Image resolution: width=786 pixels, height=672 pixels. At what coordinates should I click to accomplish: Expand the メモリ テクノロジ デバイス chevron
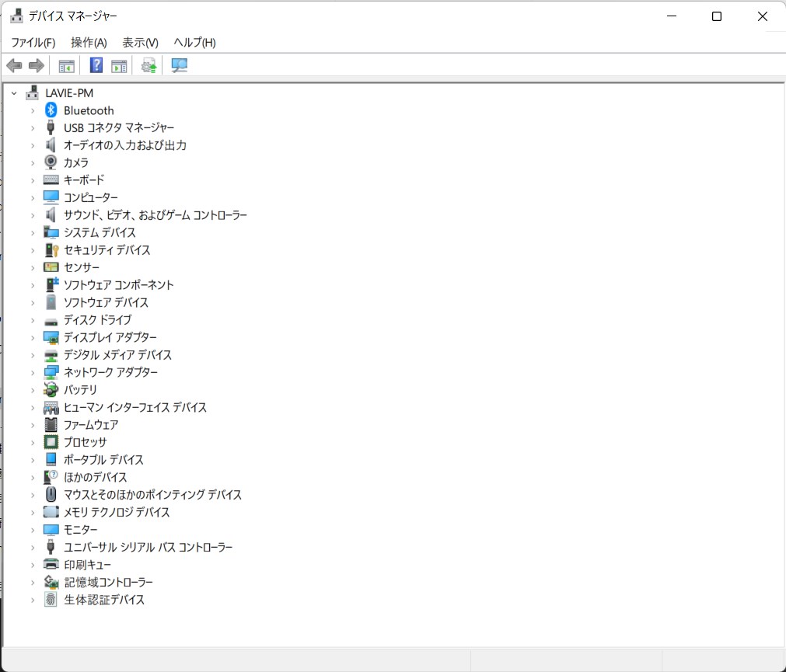(33, 512)
